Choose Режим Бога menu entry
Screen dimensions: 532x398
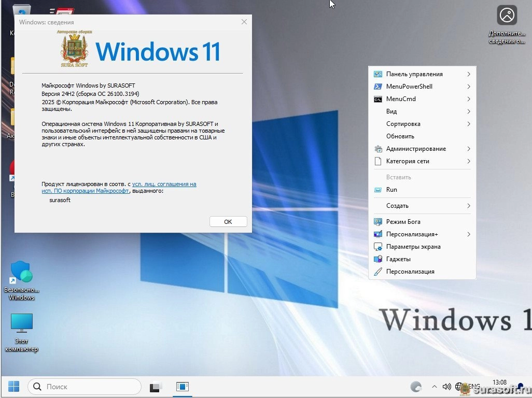(403, 222)
